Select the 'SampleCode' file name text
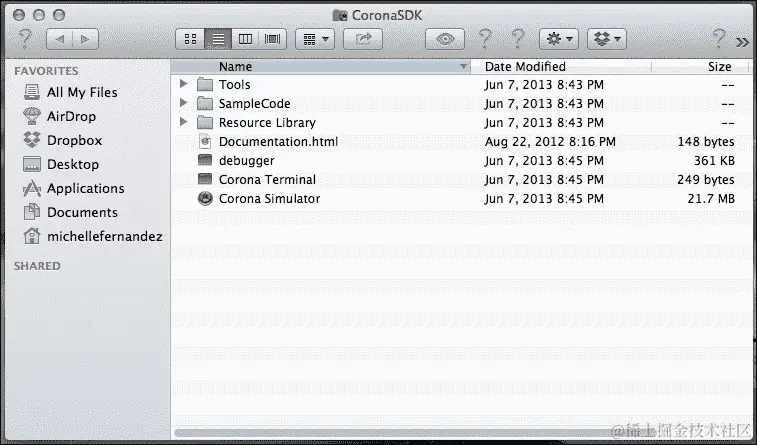The height and width of the screenshot is (445, 757). coord(254,104)
